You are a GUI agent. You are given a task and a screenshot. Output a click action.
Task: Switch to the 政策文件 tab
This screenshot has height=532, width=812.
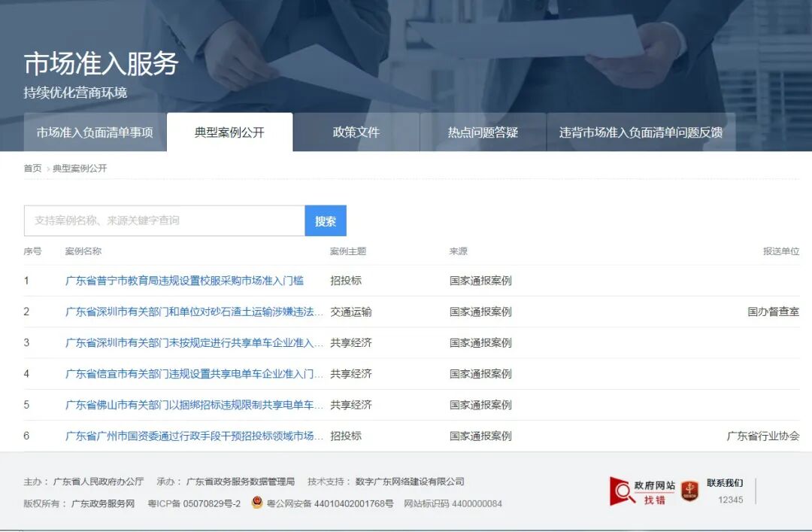tap(357, 132)
